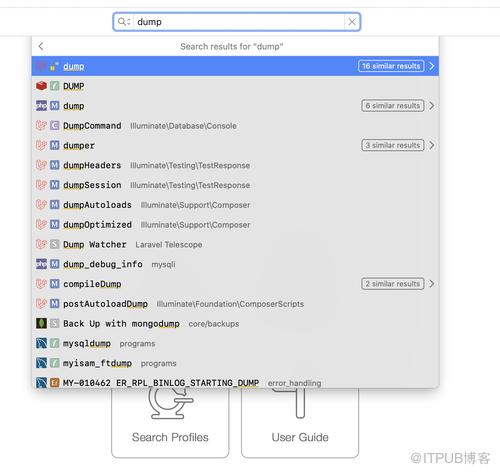Viewport: 500px width, 473px height.
Task: Clear the search field with X button
Action: (352, 22)
